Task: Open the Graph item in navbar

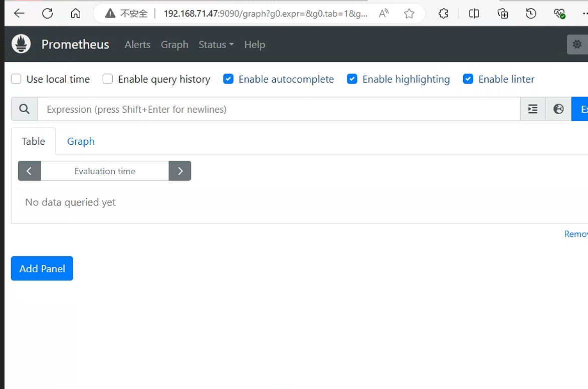Action: [x=174, y=45]
